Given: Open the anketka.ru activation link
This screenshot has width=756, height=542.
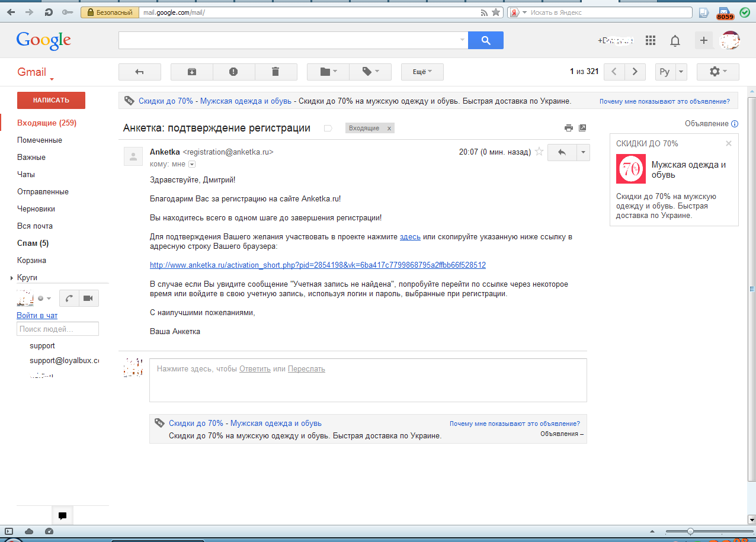Looking at the screenshot, I should click(318, 265).
